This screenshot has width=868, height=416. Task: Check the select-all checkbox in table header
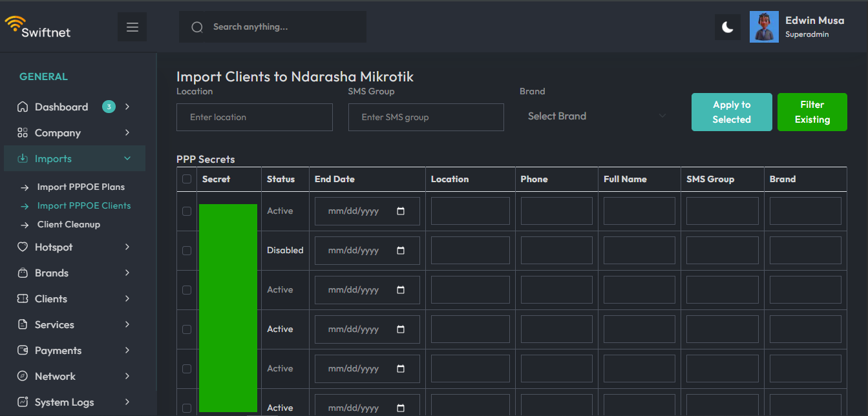[187, 179]
